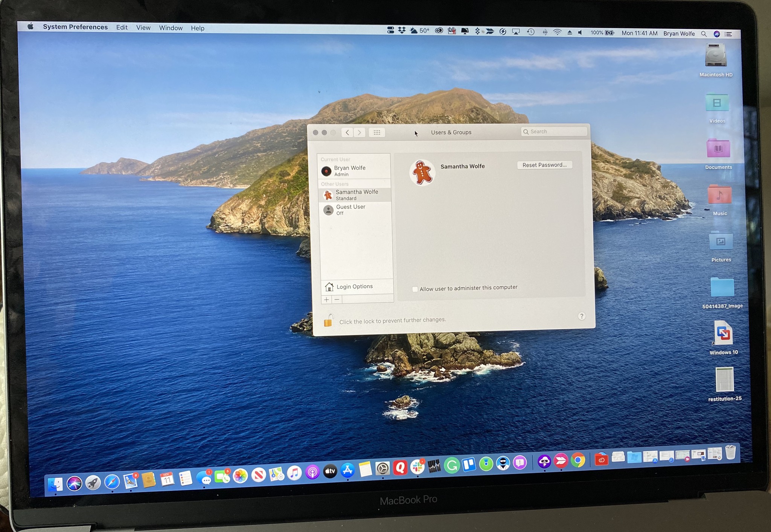Image resolution: width=771 pixels, height=532 pixels.
Task: Open Google Chrome from the dock
Action: click(578, 460)
